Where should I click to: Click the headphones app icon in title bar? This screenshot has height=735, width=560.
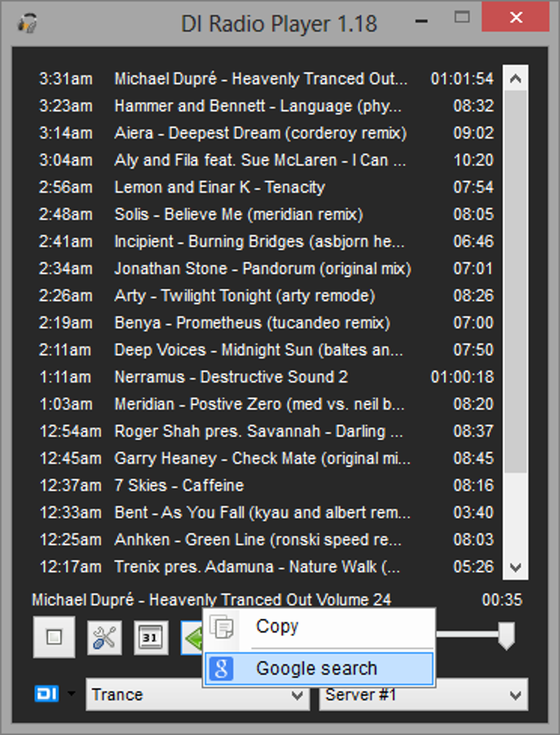coord(27,24)
